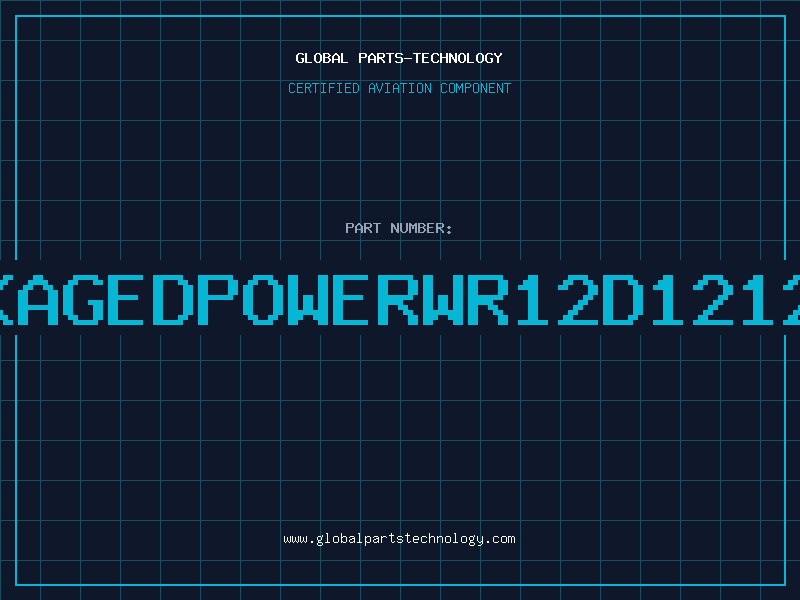Open the www.globalpartstechnology.com link
This screenshot has height=600, width=800.
click(x=399, y=539)
